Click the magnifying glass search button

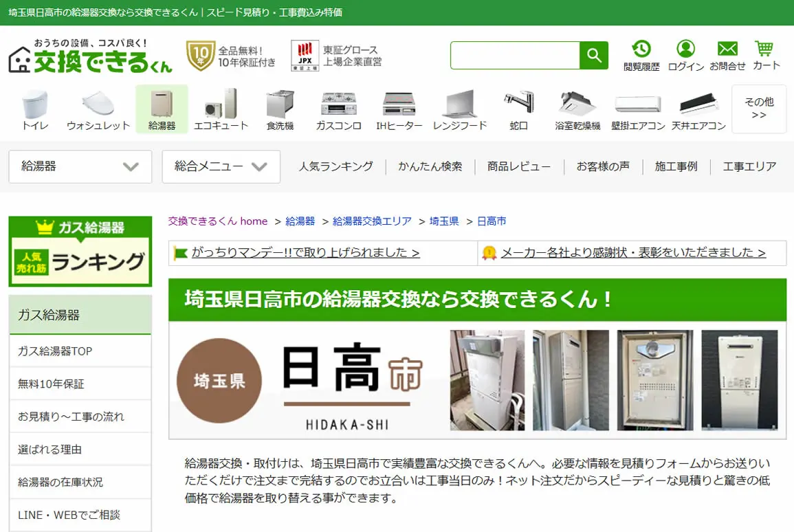tap(593, 55)
